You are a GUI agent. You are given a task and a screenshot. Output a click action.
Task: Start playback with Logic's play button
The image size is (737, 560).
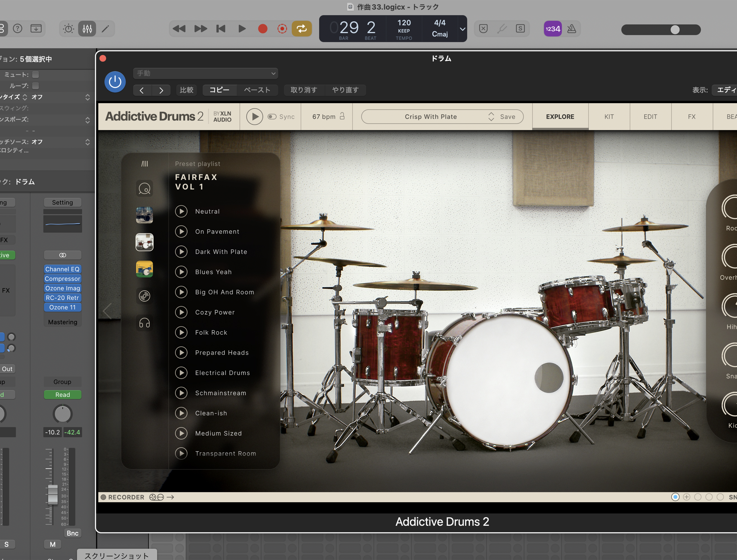pos(242,29)
